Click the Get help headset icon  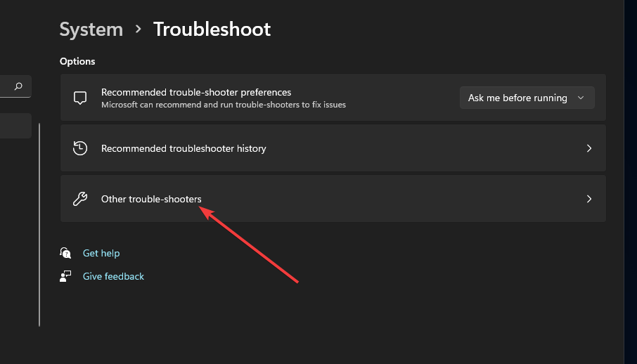coord(65,253)
